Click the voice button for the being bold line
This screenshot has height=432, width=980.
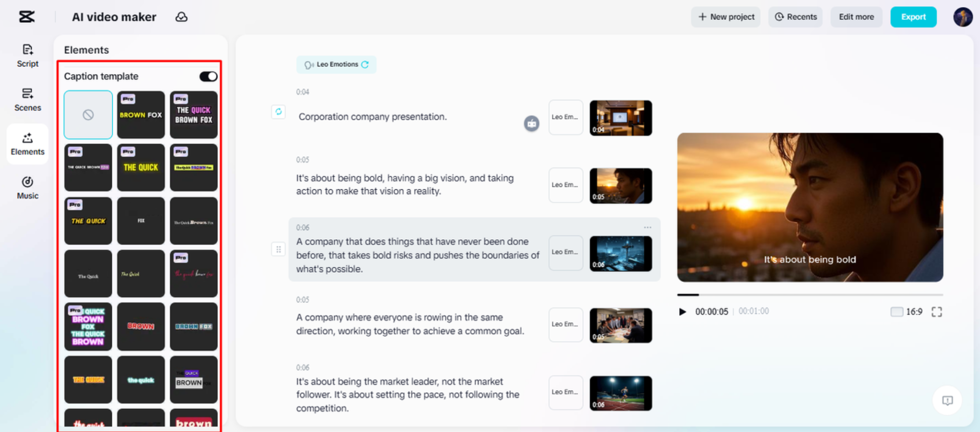tap(566, 185)
